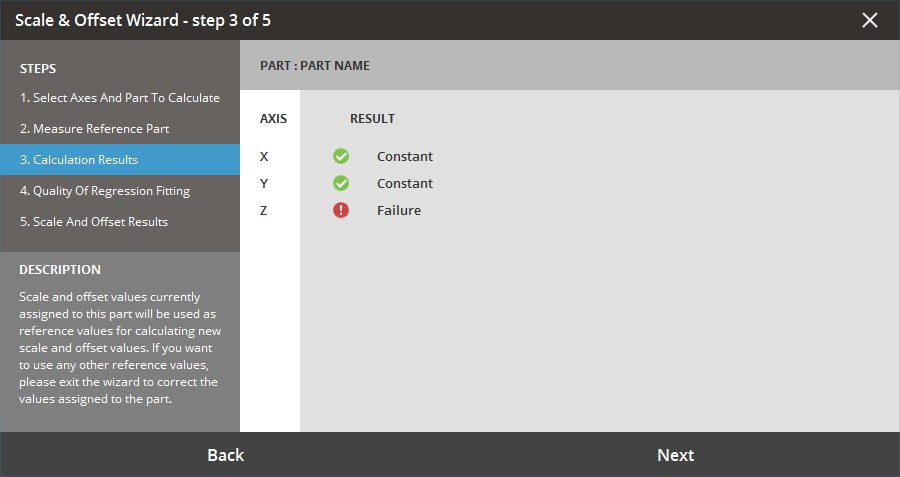Select the X axis row label
Viewport: 900px width, 477px height.
(x=264, y=157)
